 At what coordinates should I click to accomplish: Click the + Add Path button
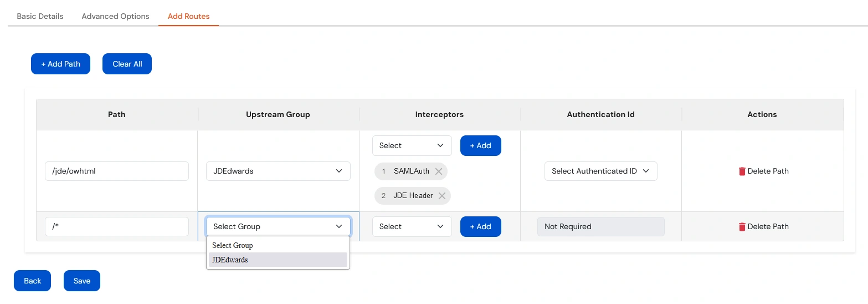click(x=60, y=64)
